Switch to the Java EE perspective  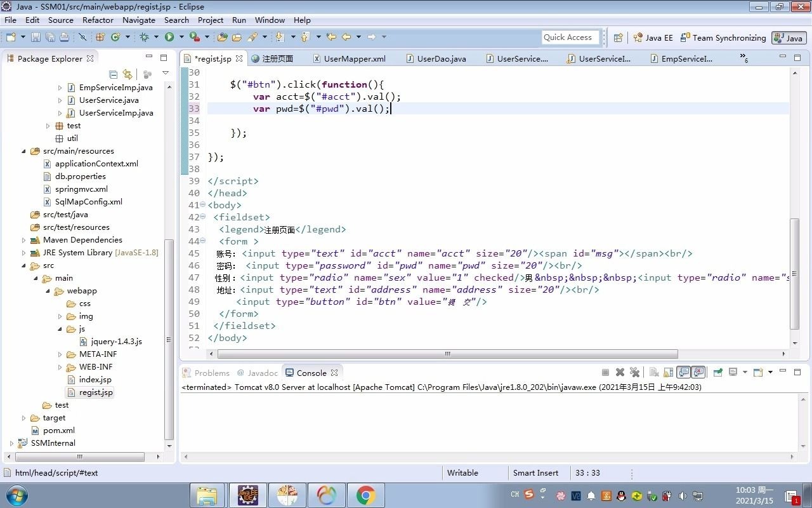653,37
